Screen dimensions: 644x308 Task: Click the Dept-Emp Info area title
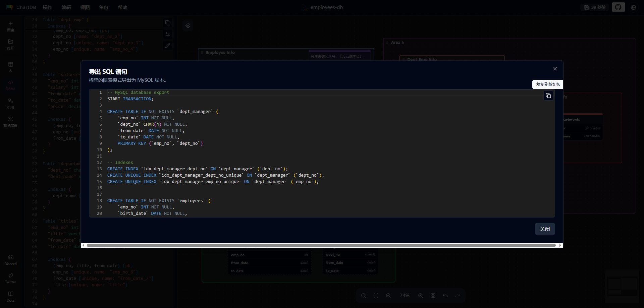pyautogui.click(x=422, y=59)
